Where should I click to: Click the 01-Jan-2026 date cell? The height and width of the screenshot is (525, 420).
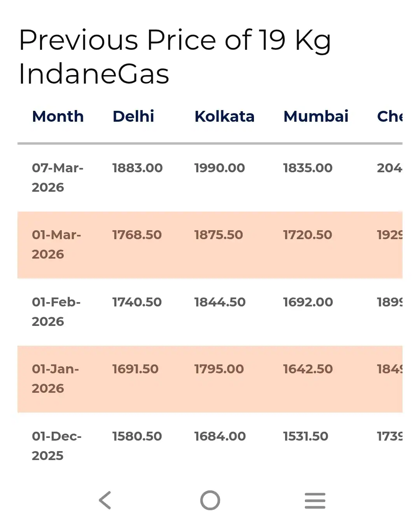pos(56,378)
